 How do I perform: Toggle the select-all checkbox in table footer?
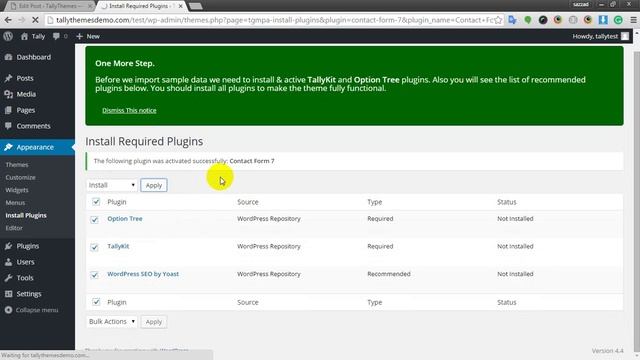pos(96,302)
